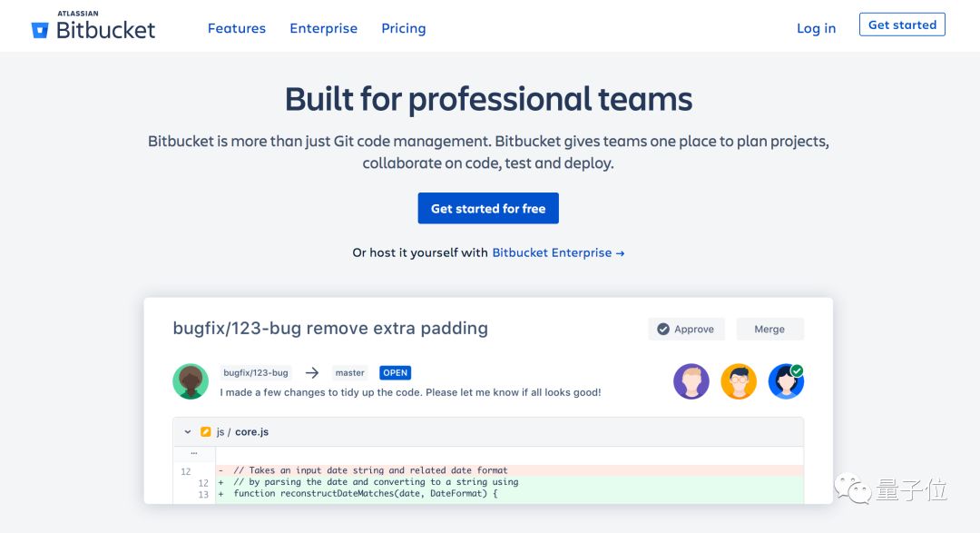This screenshot has height=533, width=980.
Task: Click the Merge button
Action: click(x=769, y=329)
